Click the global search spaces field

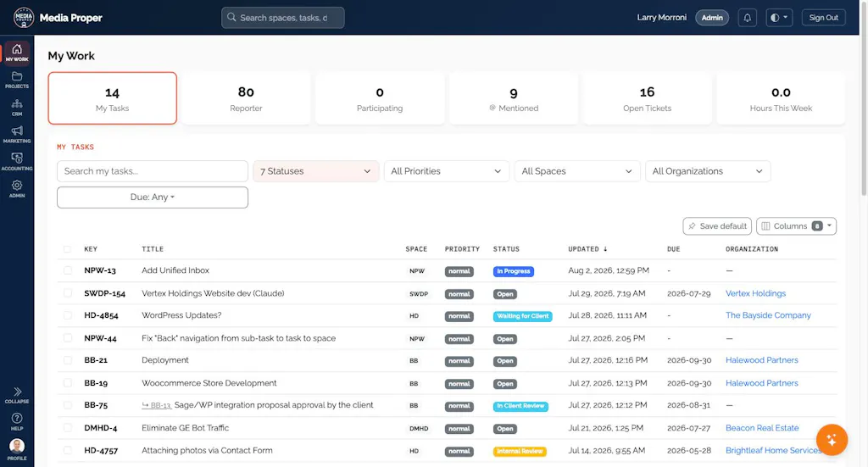pos(283,18)
